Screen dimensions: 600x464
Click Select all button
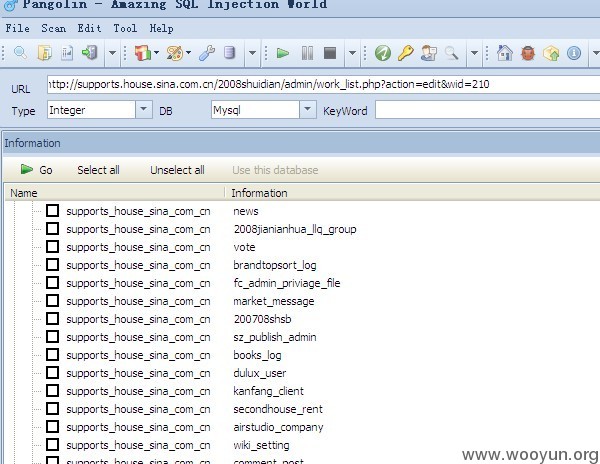[98, 170]
